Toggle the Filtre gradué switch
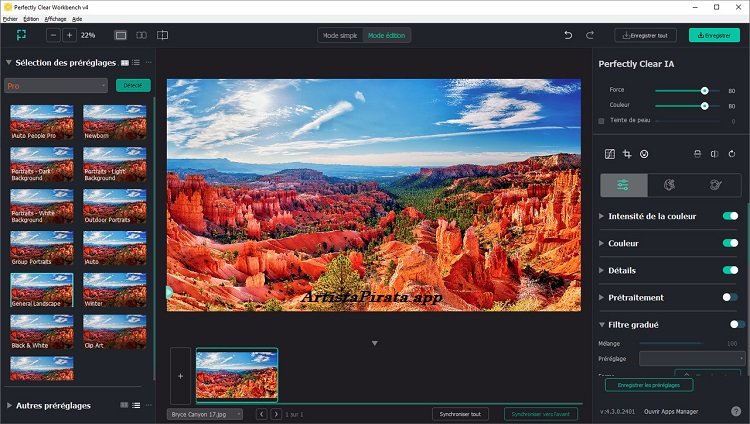The image size is (750, 424). 736,324
